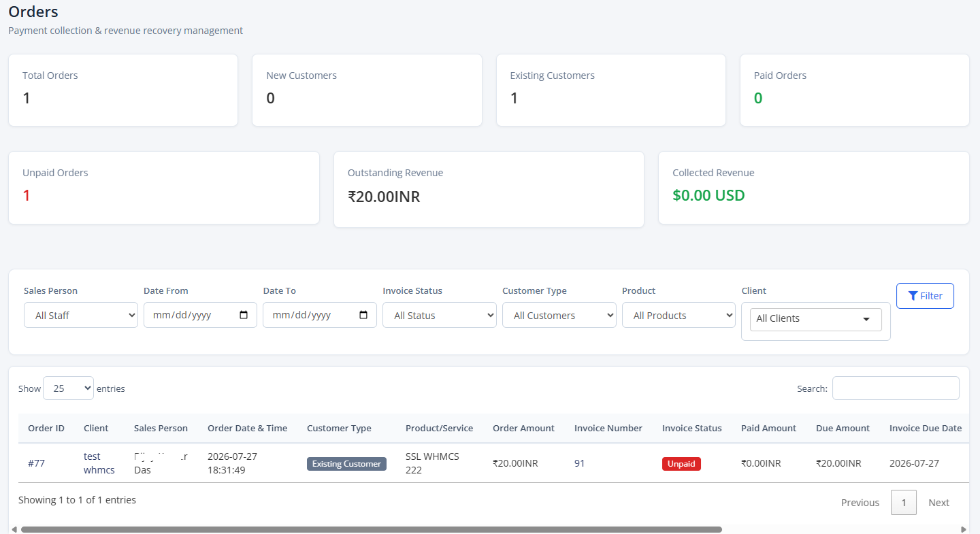
Task: Click the Collected Revenue $0.00 USD value
Action: click(708, 195)
